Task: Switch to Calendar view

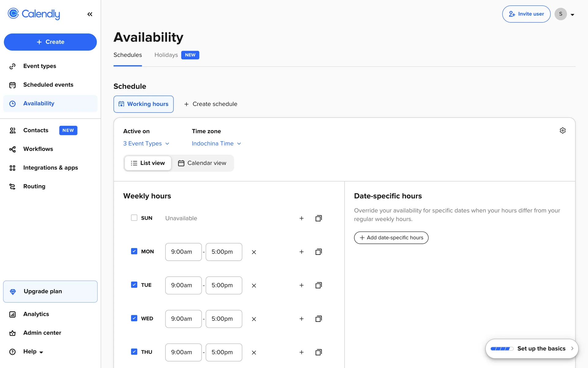Action: 202,163
